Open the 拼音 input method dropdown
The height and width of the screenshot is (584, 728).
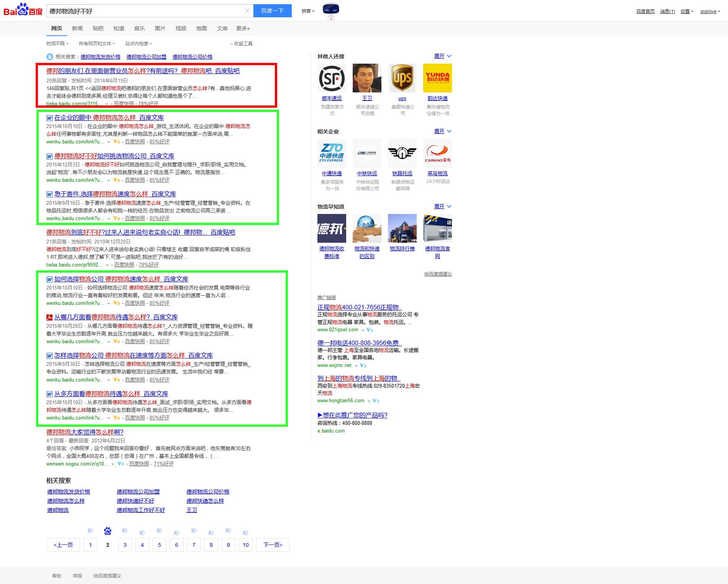[308, 11]
